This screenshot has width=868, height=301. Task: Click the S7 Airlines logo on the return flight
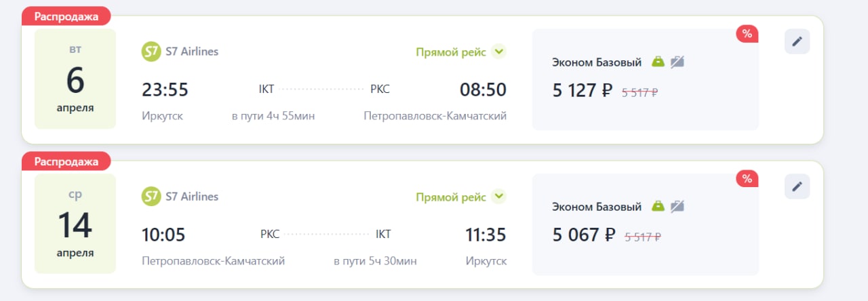151,197
